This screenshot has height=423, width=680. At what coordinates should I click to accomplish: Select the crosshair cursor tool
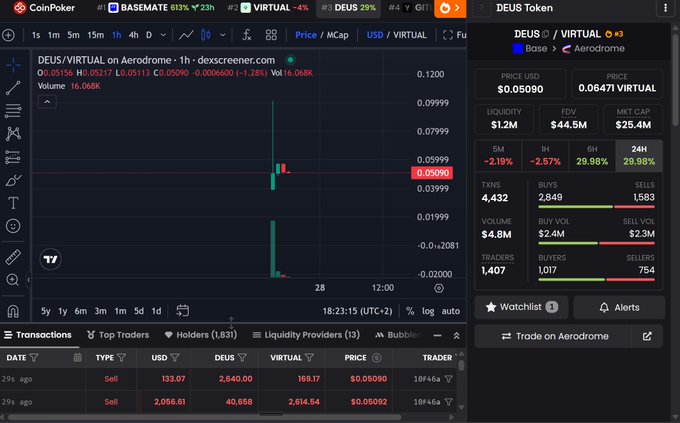(x=13, y=66)
